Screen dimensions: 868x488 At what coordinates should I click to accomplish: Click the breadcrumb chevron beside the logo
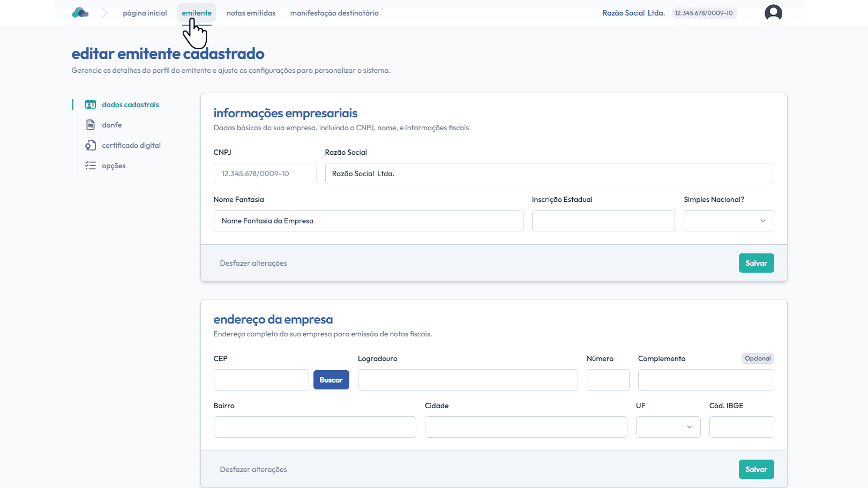click(104, 13)
